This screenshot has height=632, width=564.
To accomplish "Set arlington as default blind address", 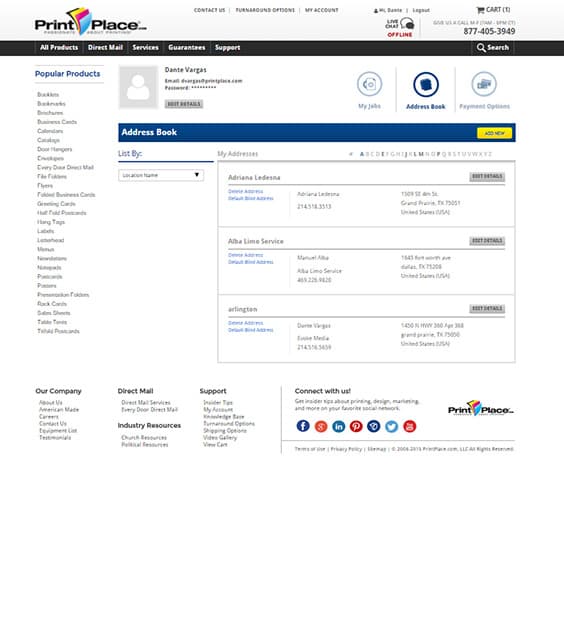I will point(251,330).
